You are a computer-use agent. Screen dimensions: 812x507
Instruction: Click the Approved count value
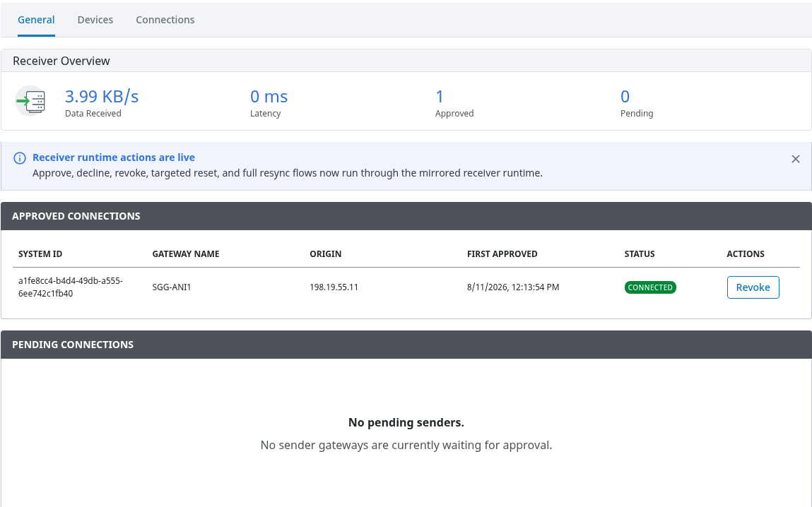[440, 96]
